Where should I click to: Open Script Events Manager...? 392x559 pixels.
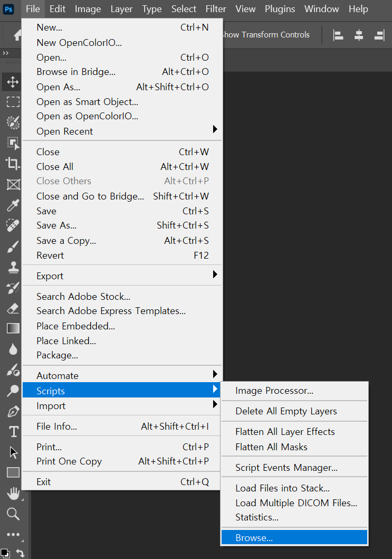(x=294, y=467)
